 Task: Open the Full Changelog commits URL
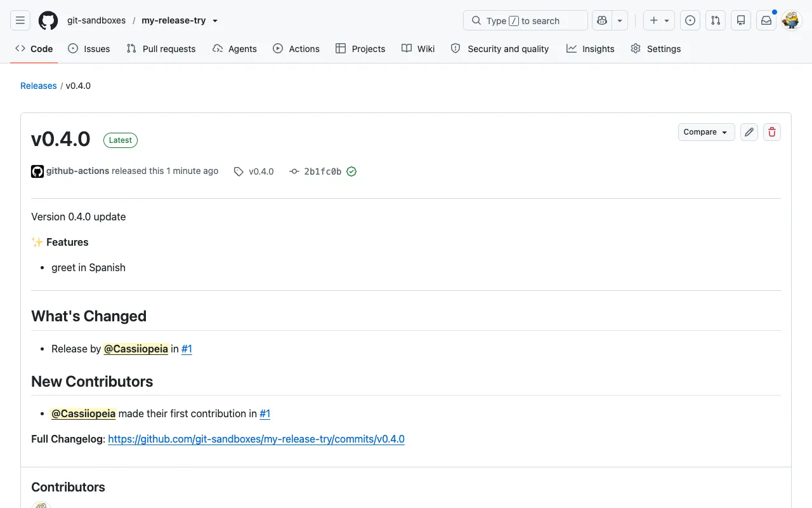pos(256,439)
